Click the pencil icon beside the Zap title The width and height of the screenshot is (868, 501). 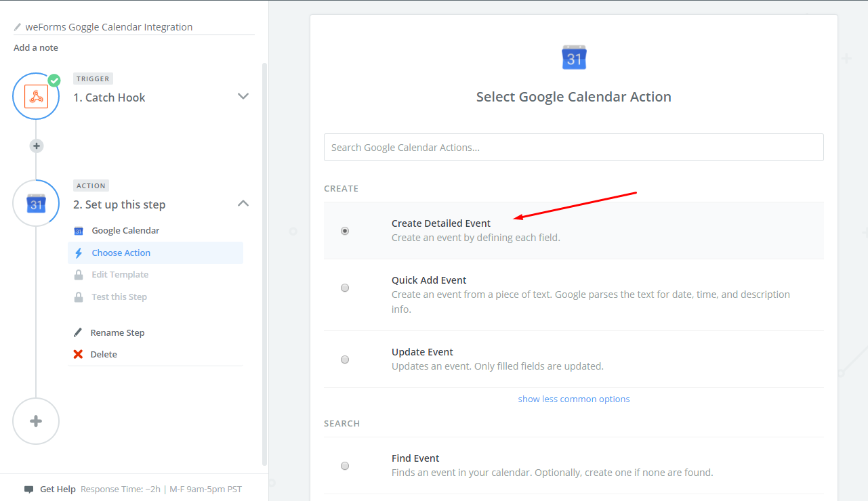[x=18, y=27]
